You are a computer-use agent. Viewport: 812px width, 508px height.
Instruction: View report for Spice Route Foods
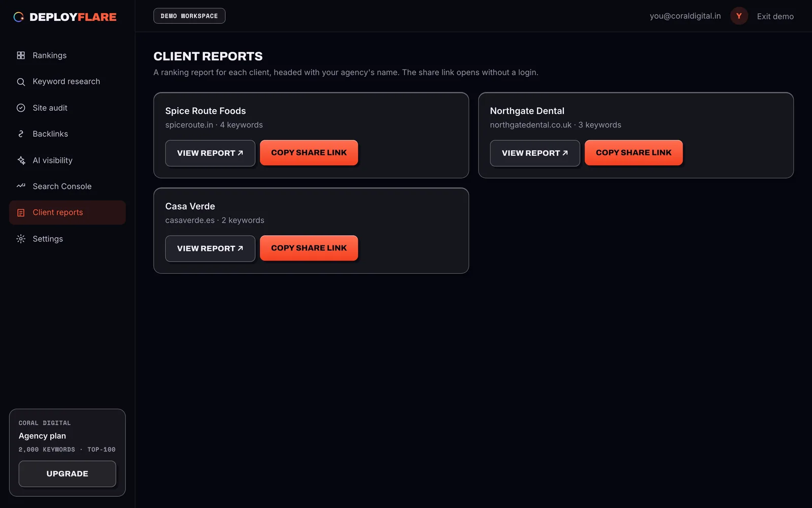210,153
